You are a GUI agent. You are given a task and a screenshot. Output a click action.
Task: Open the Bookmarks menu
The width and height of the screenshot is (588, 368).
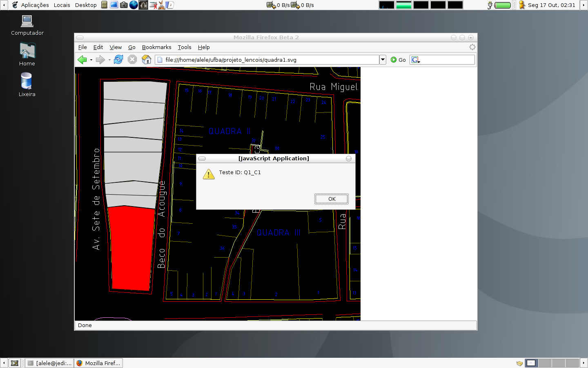(x=156, y=47)
